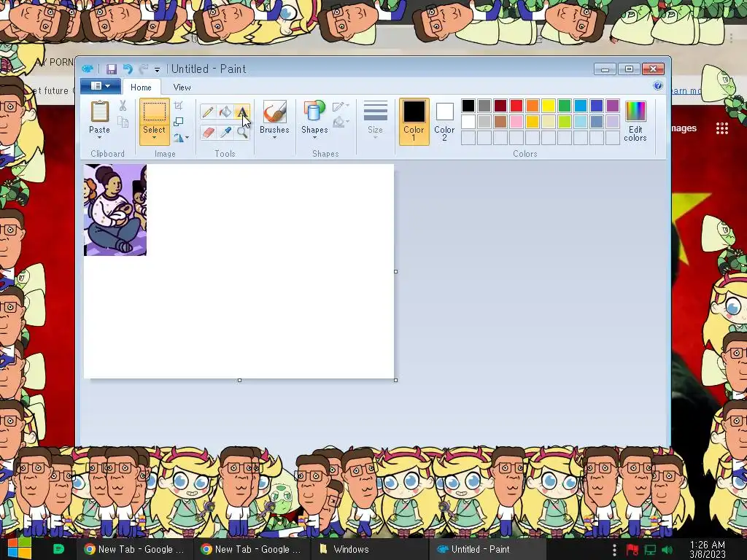Click the red flag tray icon
This screenshot has width=747, height=560.
pyautogui.click(x=632, y=550)
